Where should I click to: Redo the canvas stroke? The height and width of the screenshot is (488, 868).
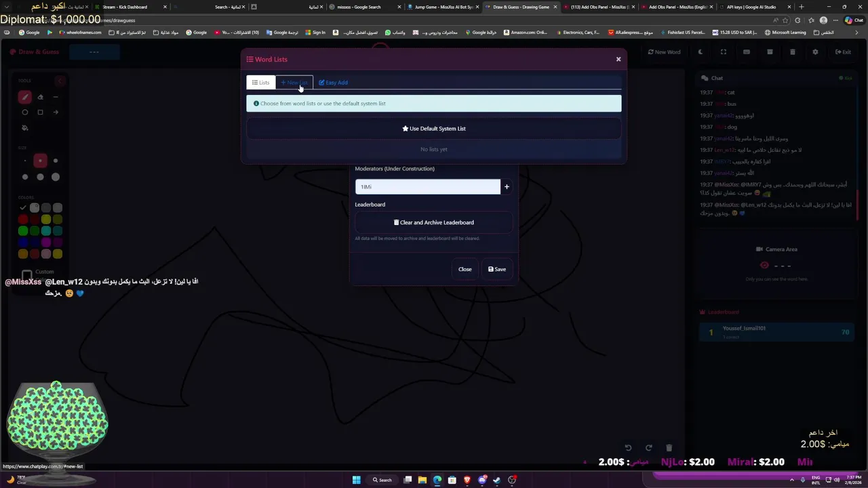click(648, 447)
